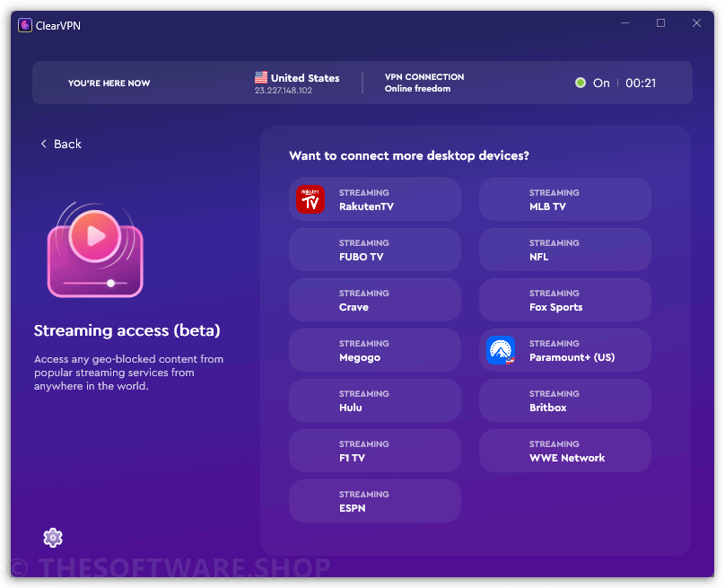Launch the Britbox streaming shortcut

565,400
